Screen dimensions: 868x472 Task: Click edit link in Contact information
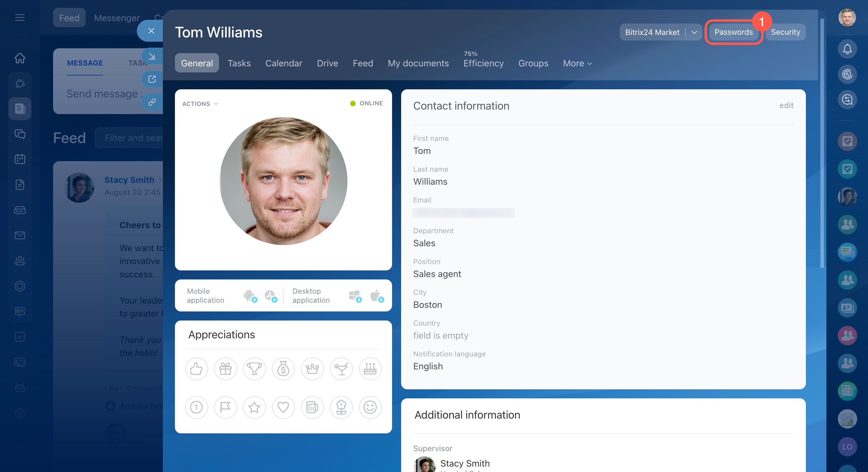click(x=786, y=106)
